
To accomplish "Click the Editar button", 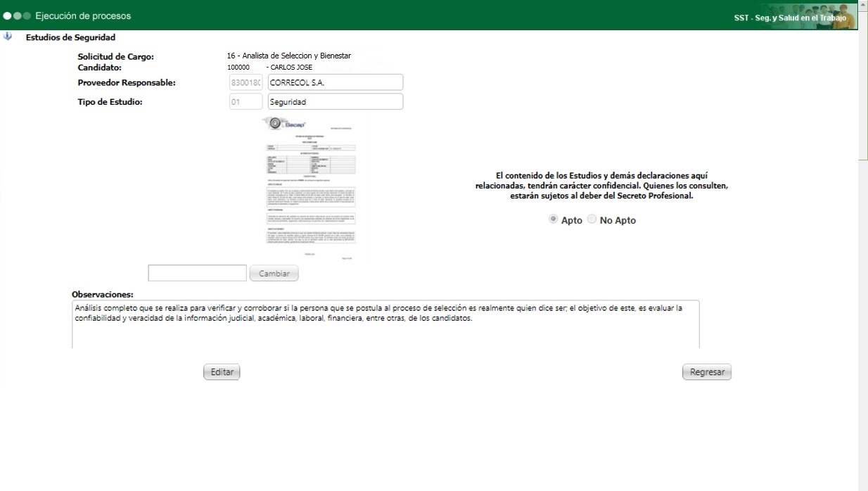I will point(222,372).
